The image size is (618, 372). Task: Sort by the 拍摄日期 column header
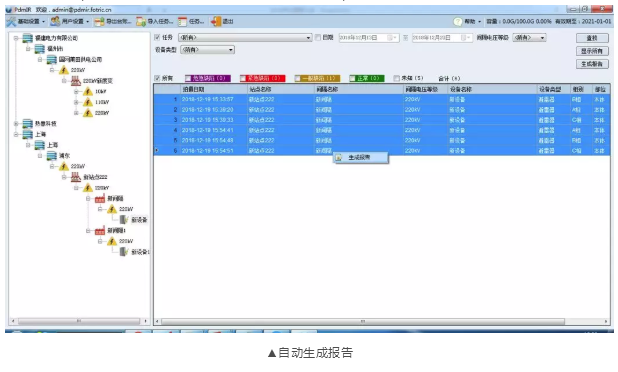click(214, 89)
